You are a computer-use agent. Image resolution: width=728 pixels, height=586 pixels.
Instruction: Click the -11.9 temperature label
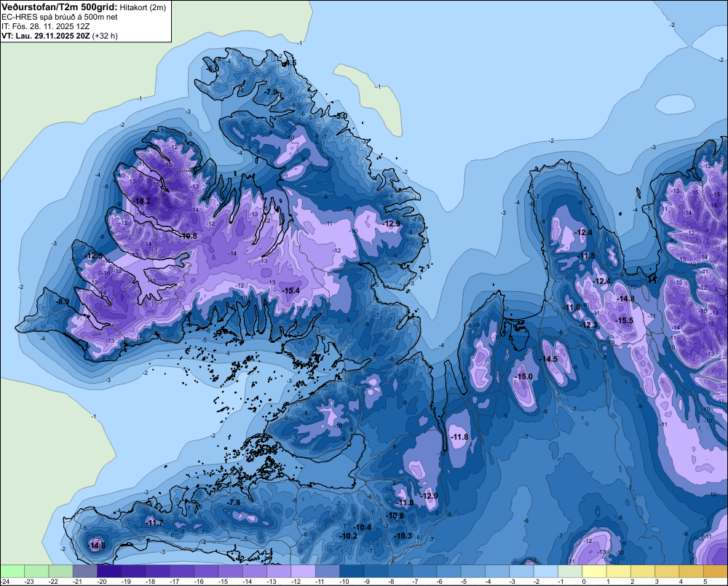[x=405, y=502]
